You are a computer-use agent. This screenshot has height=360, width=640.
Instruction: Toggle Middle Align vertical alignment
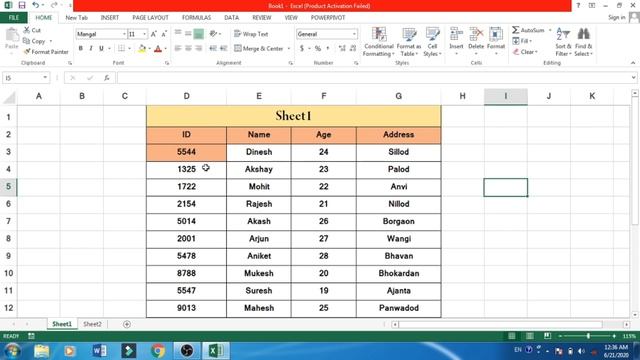[188, 33]
